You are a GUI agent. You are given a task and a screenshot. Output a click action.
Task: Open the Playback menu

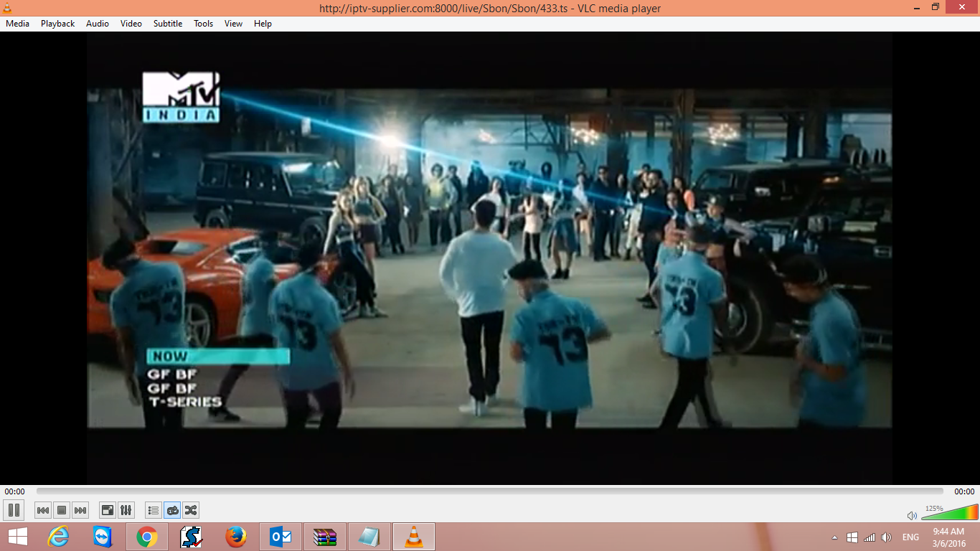point(57,24)
